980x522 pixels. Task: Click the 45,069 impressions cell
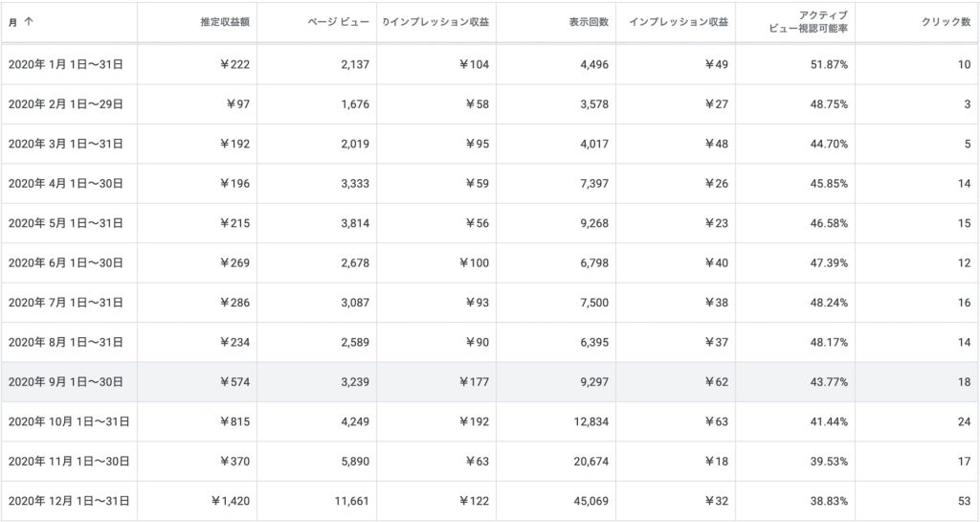(x=591, y=501)
